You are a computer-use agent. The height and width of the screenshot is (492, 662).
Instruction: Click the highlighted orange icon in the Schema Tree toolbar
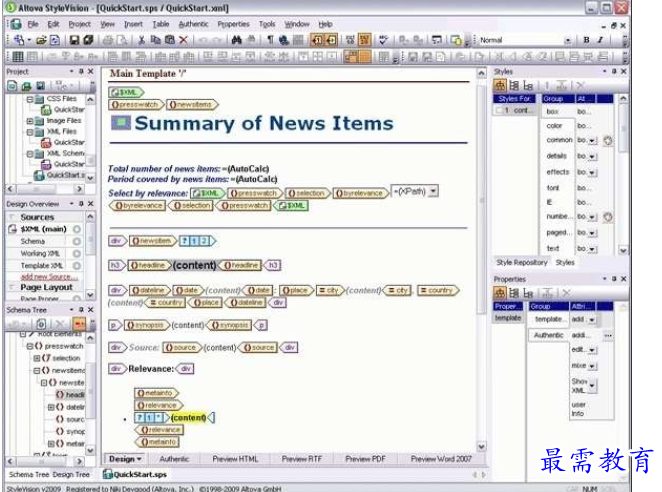coord(79,324)
